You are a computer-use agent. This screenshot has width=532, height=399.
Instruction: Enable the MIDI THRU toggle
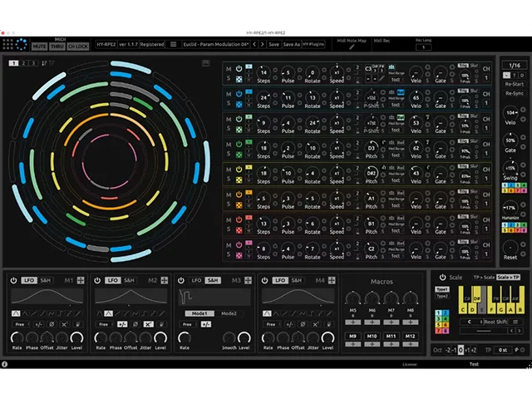(x=57, y=46)
